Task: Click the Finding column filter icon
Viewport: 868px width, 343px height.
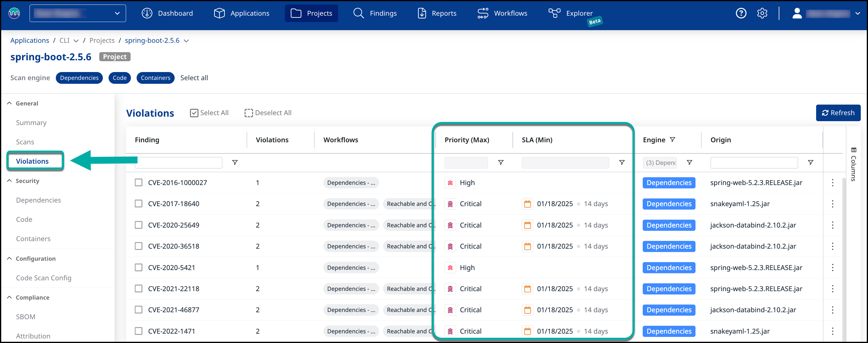Action: pyautogui.click(x=235, y=162)
